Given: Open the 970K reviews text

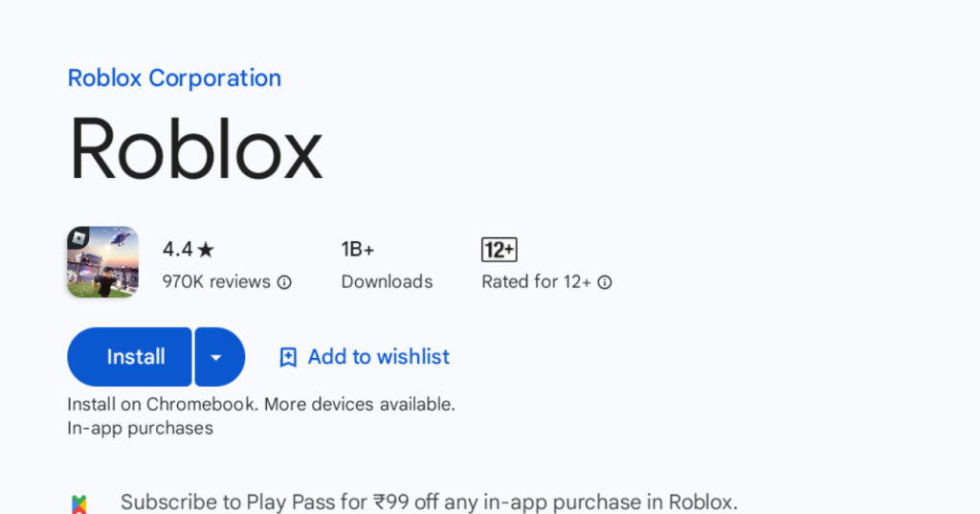Looking at the screenshot, I should (216, 282).
